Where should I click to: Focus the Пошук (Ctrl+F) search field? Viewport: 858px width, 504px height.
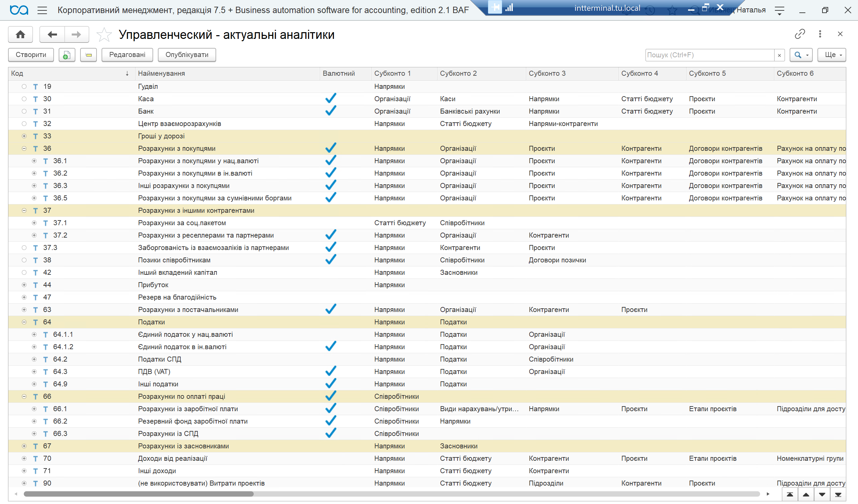709,55
